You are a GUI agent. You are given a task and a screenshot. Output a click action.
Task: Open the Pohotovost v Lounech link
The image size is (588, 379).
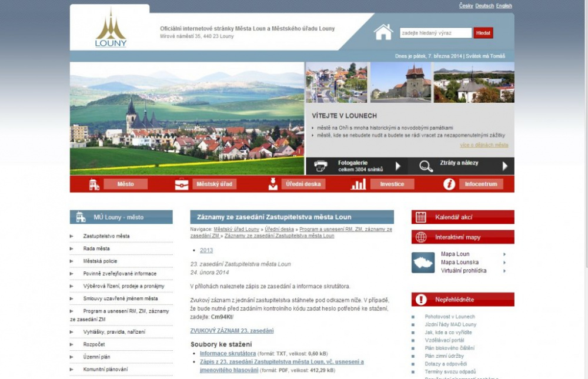(x=450, y=317)
